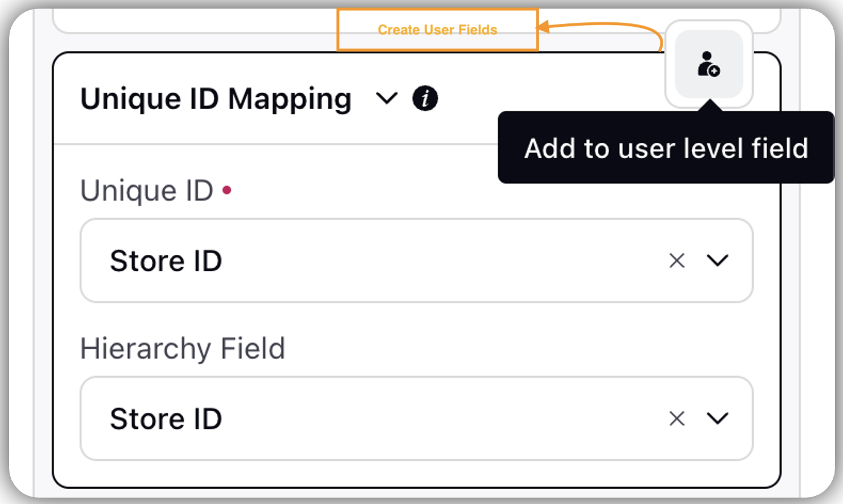Click the orange arrow pointing to Create User Fields
The image size is (843, 504).
tap(600, 34)
